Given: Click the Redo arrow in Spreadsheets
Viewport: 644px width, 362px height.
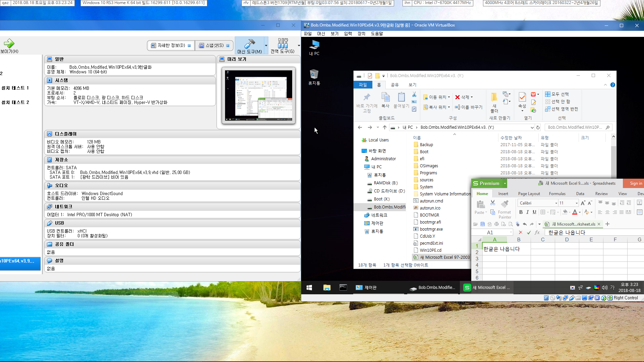Looking at the screenshot, I should (x=532, y=224).
